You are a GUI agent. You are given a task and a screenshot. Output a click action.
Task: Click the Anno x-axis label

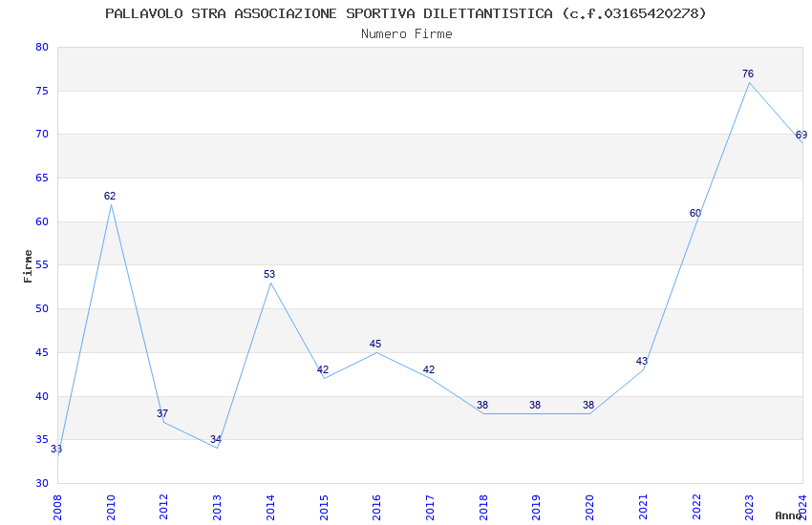788,515
